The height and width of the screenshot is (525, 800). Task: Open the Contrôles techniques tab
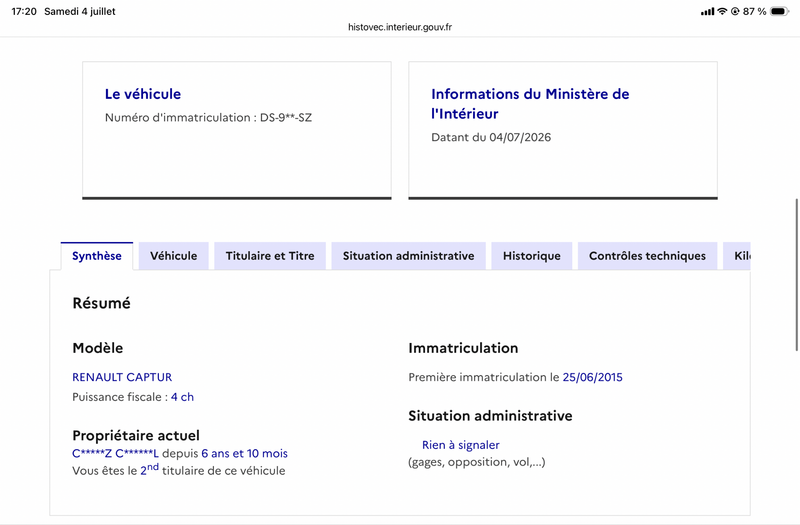[647, 256]
